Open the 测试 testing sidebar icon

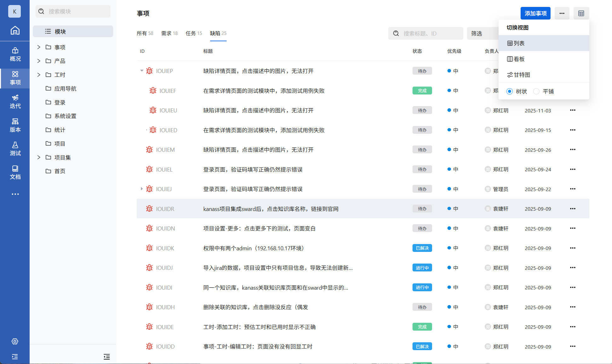pos(15,149)
